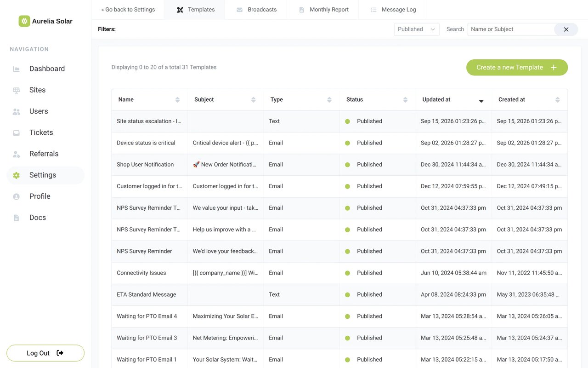Click the Tickets inbox icon

click(17, 132)
